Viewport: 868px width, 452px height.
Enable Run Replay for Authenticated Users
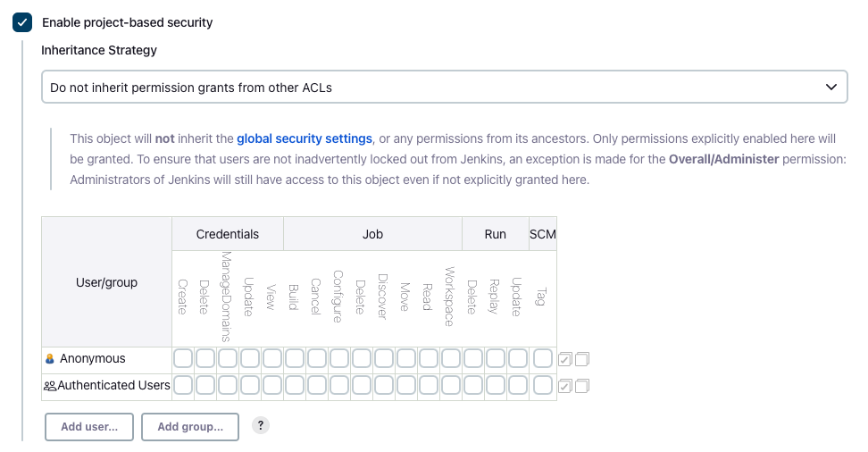pyautogui.click(x=496, y=386)
